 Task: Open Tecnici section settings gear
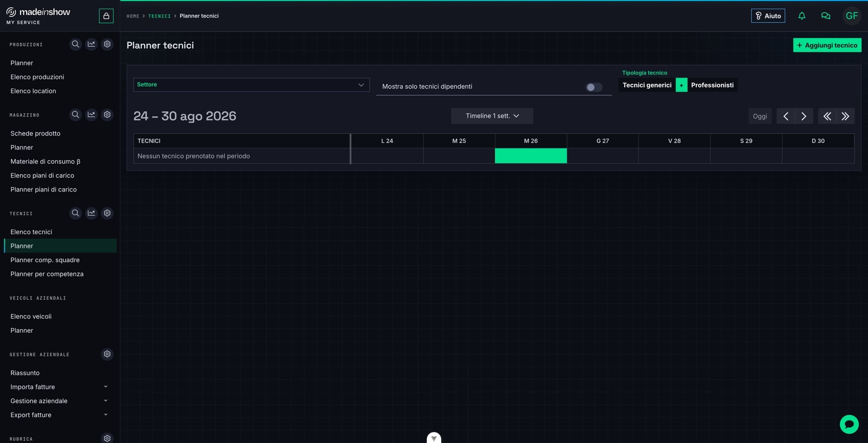coord(107,213)
